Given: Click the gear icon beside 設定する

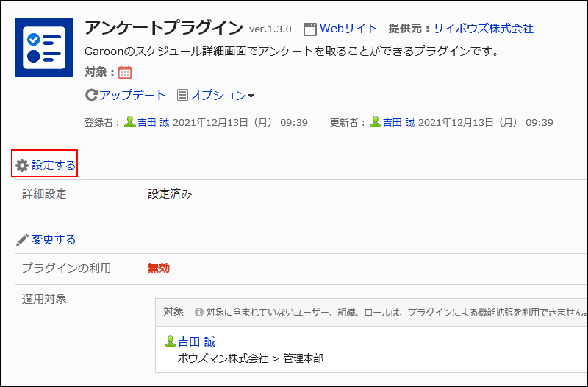Looking at the screenshot, I should coord(22,166).
